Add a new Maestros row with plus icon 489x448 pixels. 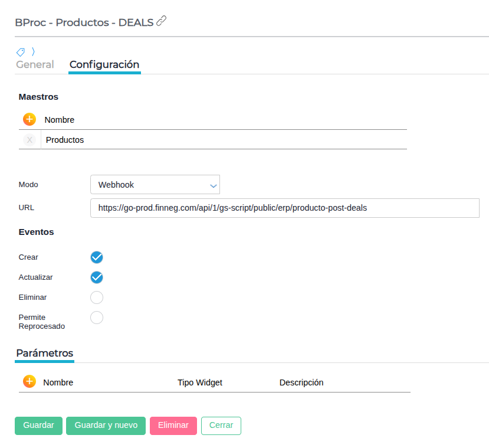coord(29,119)
